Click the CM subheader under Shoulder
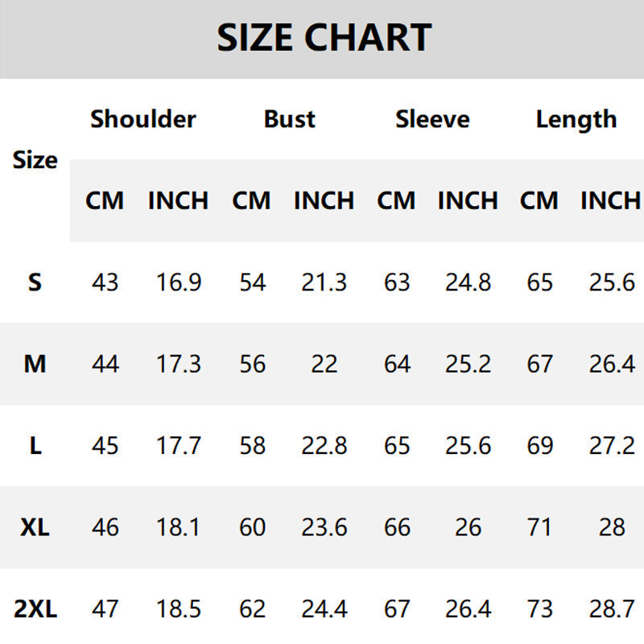Viewport: 644px width, 644px height. click(x=105, y=200)
